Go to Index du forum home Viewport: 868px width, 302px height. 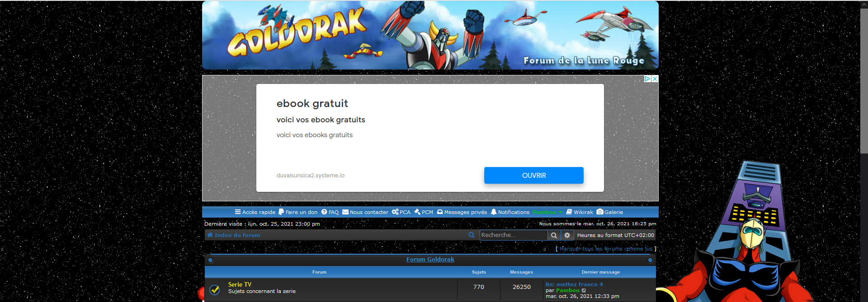click(x=234, y=235)
